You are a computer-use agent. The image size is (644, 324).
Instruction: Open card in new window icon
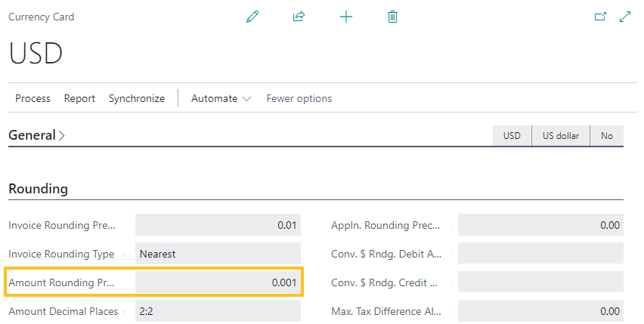pyautogui.click(x=601, y=17)
